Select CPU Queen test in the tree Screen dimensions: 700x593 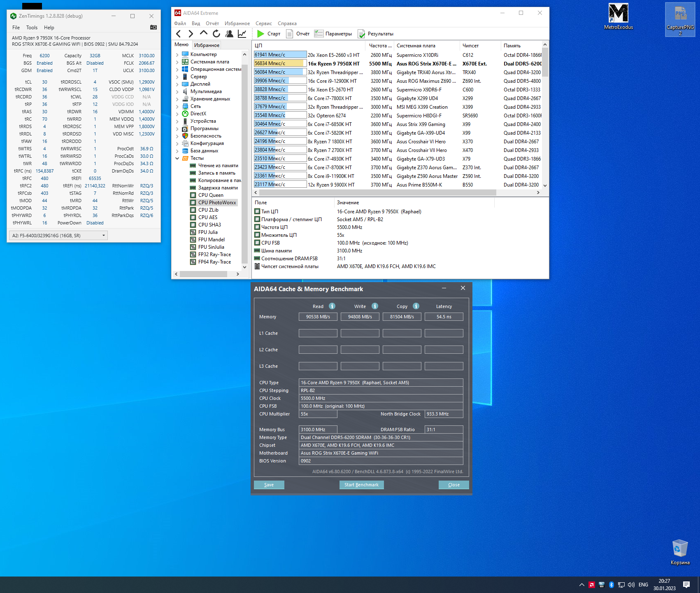click(211, 195)
